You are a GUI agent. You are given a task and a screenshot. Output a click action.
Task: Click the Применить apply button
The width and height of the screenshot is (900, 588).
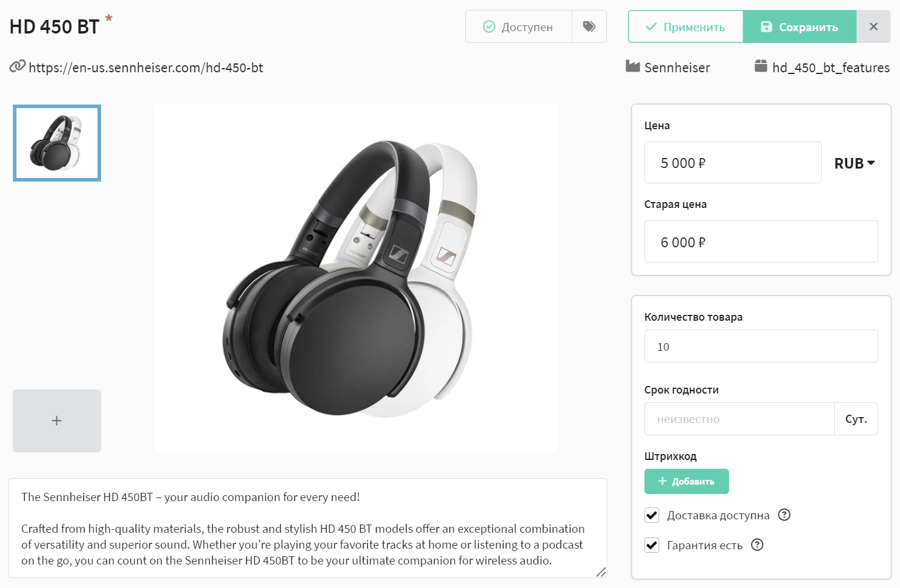tap(686, 26)
